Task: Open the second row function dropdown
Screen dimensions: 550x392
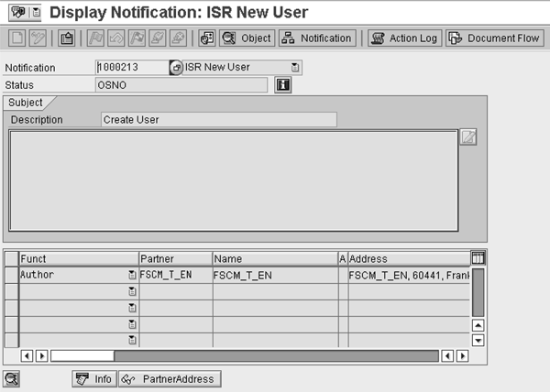Action: [x=132, y=291]
